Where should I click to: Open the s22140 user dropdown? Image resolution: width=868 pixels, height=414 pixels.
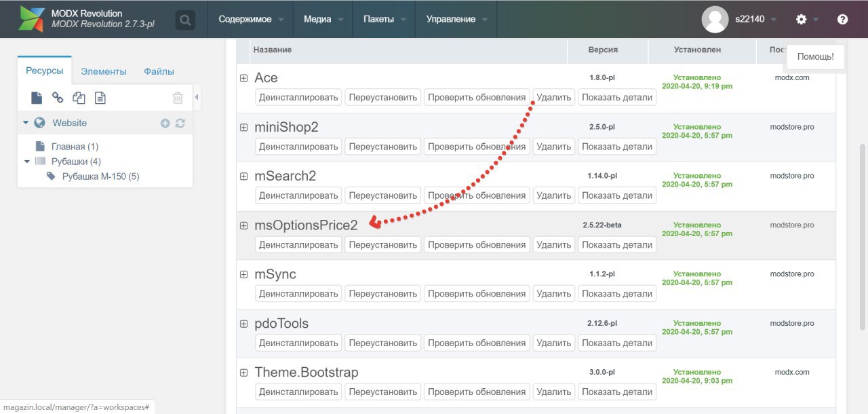tap(755, 19)
